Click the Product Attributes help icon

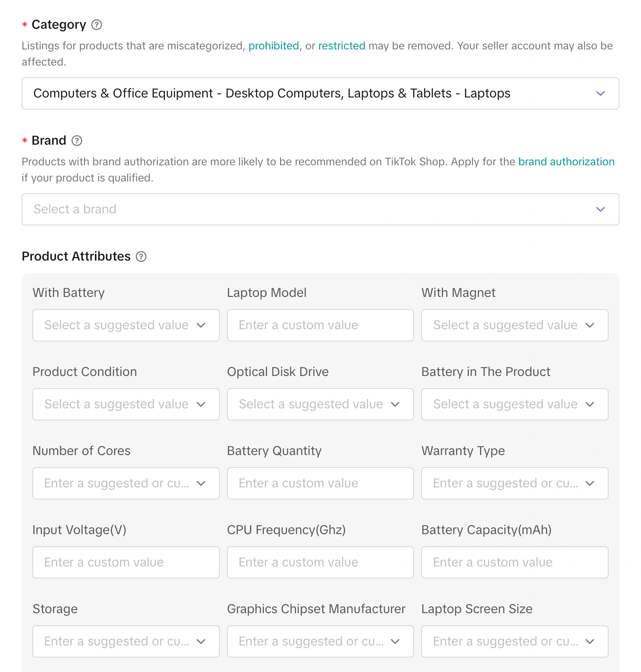pos(141,256)
